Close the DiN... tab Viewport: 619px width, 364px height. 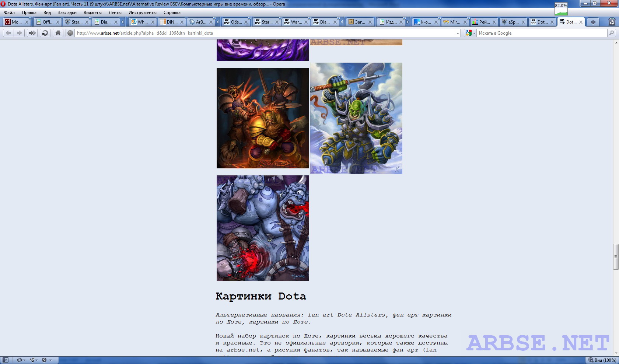[x=182, y=22]
